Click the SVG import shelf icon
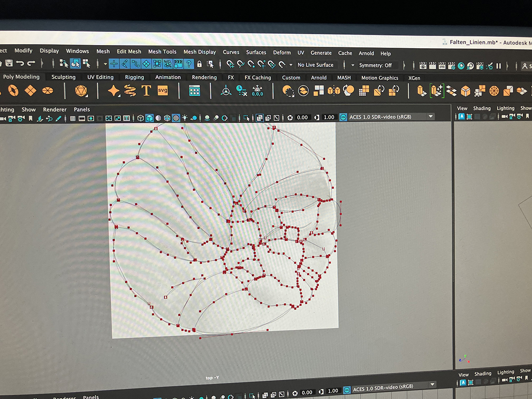Image resolution: width=532 pixels, height=399 pixels. pos(163,91)
